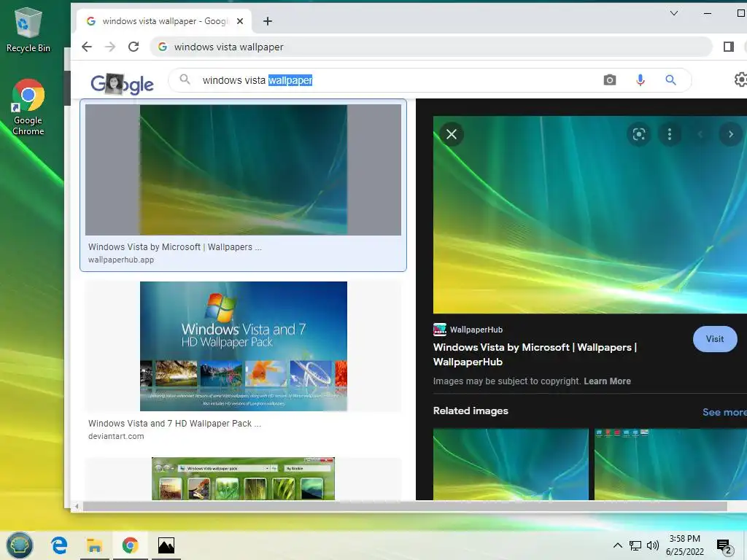Reload the current page

133,47
